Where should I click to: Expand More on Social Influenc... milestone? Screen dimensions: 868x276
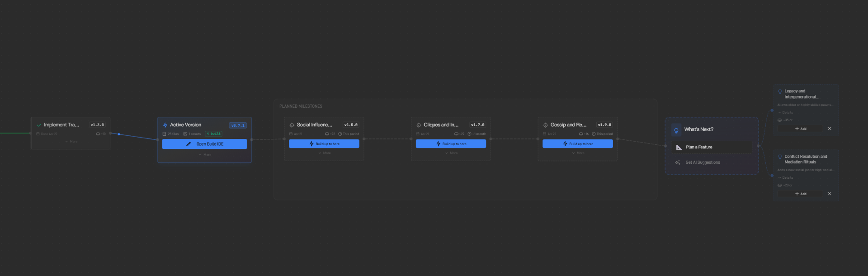325,153
